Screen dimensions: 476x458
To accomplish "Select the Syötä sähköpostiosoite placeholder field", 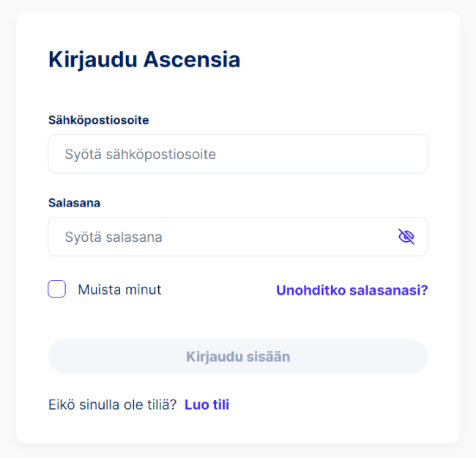I will point(237,154).
